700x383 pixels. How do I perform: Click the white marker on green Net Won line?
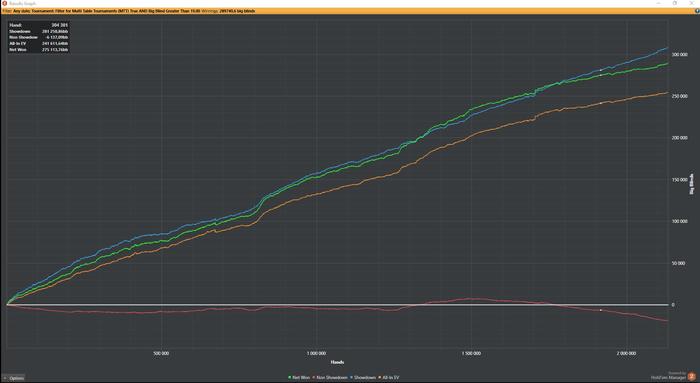tap(601, 75)
